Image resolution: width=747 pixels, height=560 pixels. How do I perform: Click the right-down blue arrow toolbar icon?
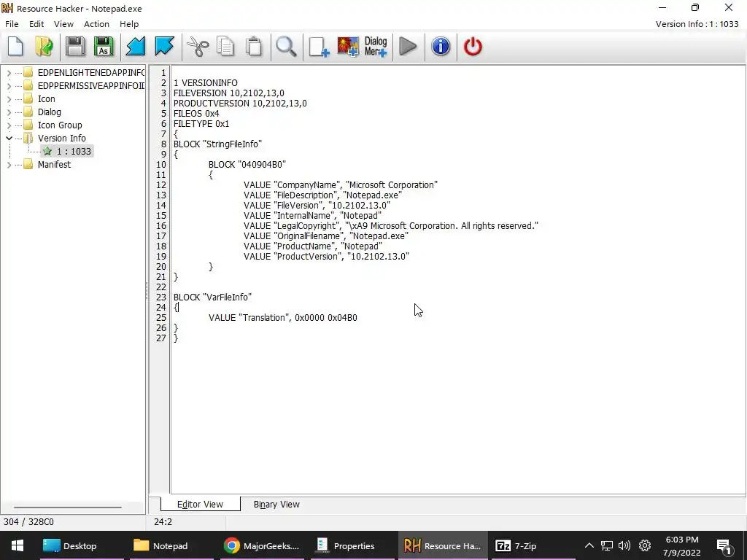164,47
